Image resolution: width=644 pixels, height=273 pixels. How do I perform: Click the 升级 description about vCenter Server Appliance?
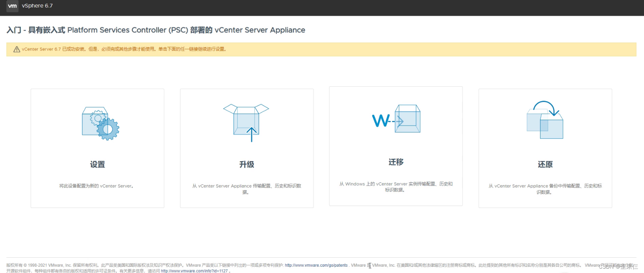click(x=247, y=189)
